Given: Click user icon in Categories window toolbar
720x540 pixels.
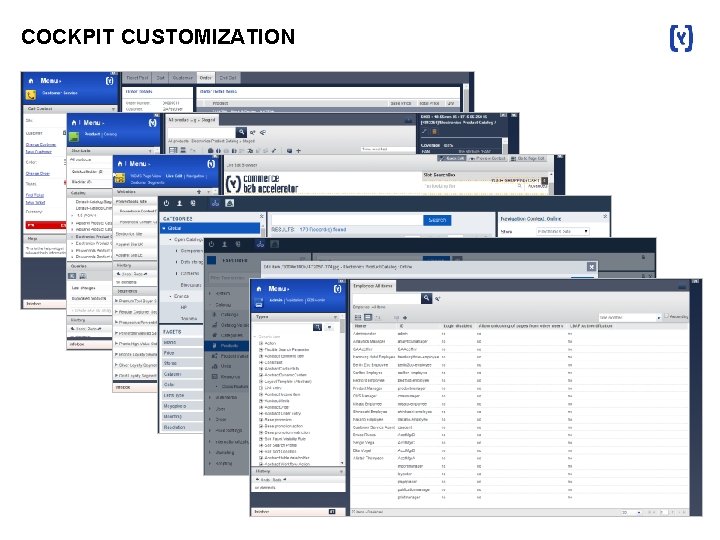Looking at the screenshot, I should pos(180,203).
